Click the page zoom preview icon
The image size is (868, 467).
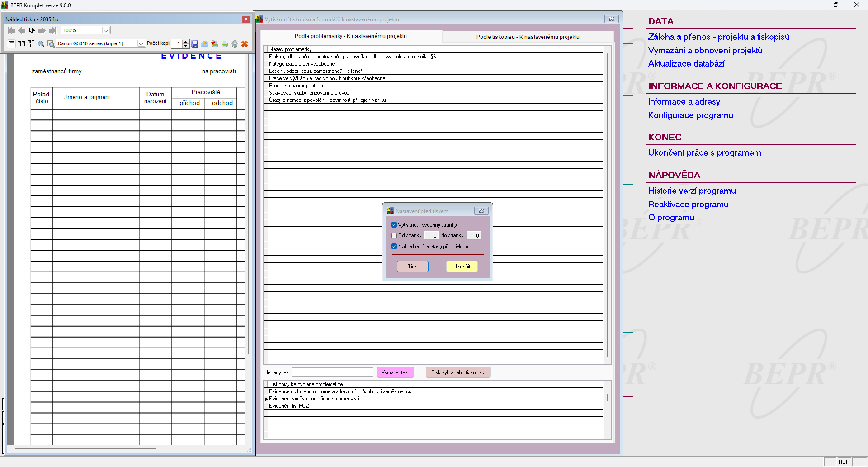click(51, 44)
